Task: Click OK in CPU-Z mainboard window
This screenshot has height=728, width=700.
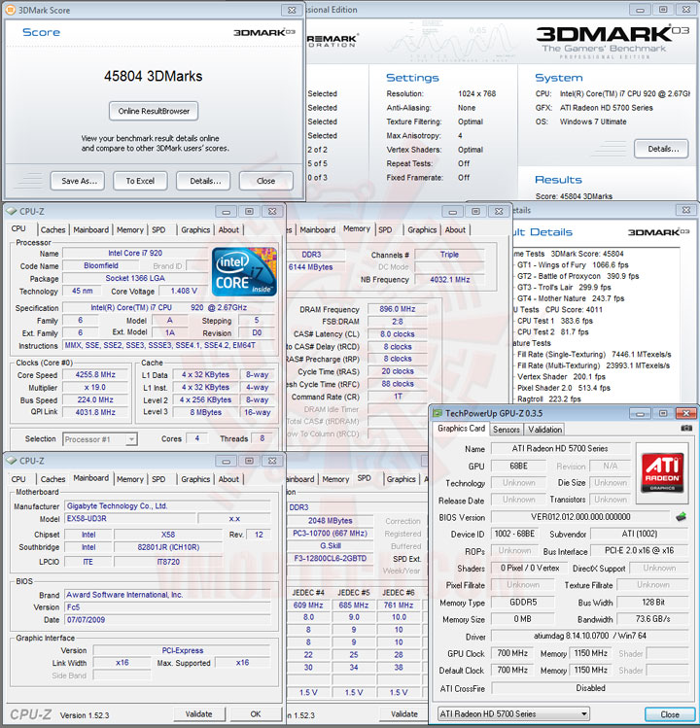Action: coord(256,714)
